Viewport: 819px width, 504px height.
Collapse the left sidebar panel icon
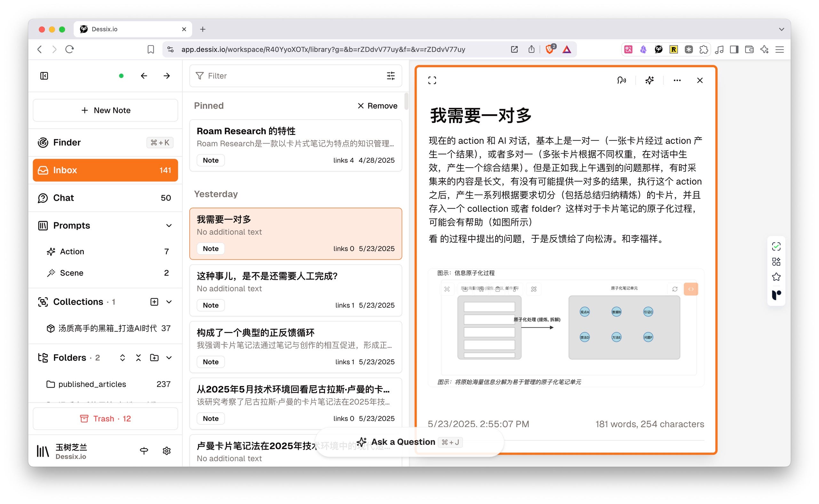tap(44, 76)
